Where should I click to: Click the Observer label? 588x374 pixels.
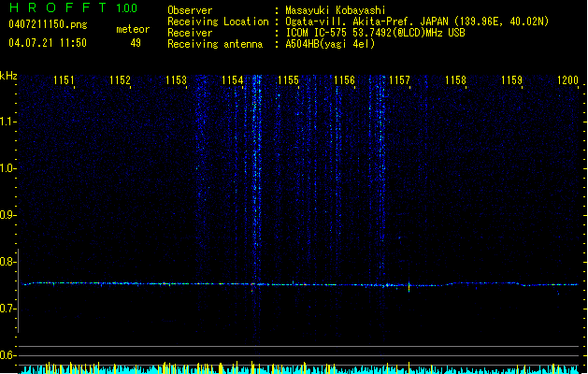190,10
